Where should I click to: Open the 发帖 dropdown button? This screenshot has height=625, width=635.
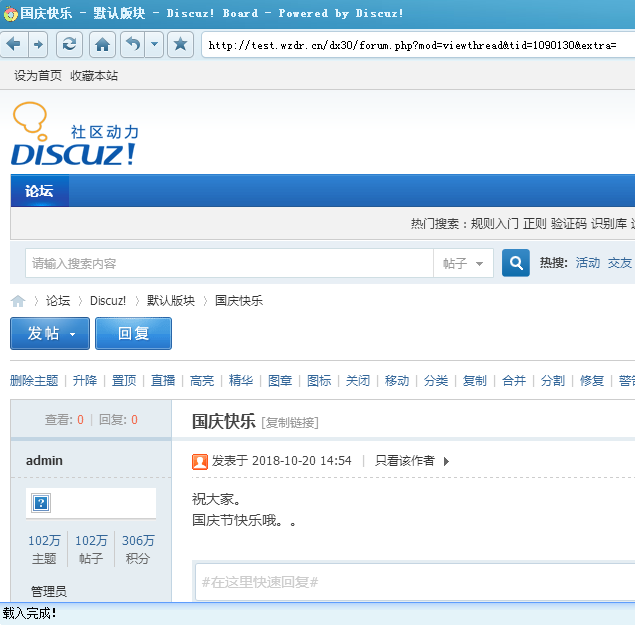(50, 333)
